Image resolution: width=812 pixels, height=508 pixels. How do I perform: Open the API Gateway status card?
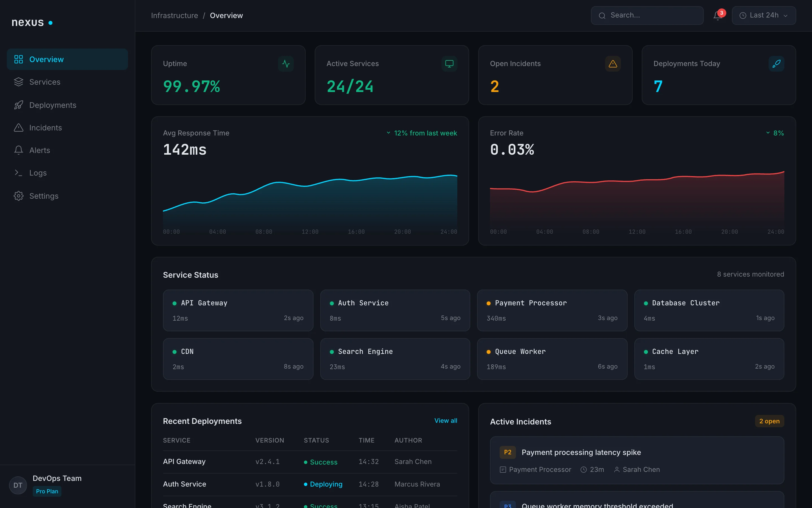pyautogui.click(x=238, y=310)
